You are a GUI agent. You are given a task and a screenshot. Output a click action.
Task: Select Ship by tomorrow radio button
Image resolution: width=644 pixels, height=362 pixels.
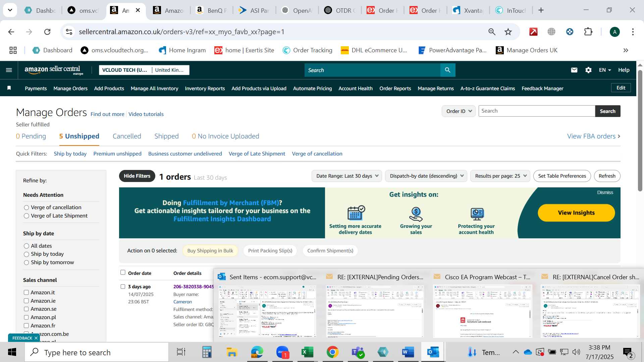(26, 262)
